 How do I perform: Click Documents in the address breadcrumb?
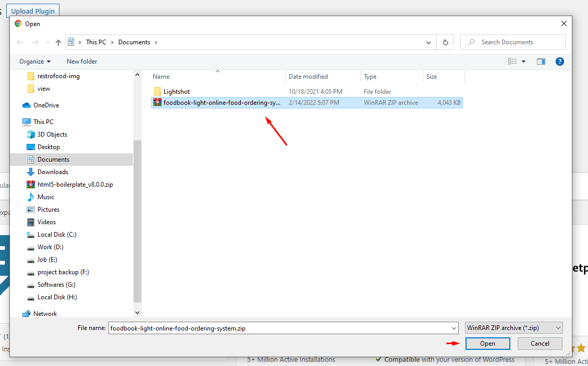134,42
